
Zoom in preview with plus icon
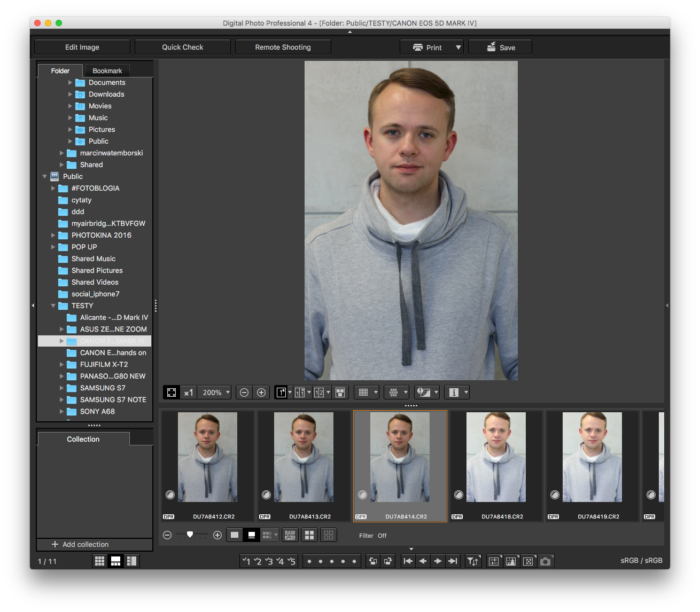point(261,393)
